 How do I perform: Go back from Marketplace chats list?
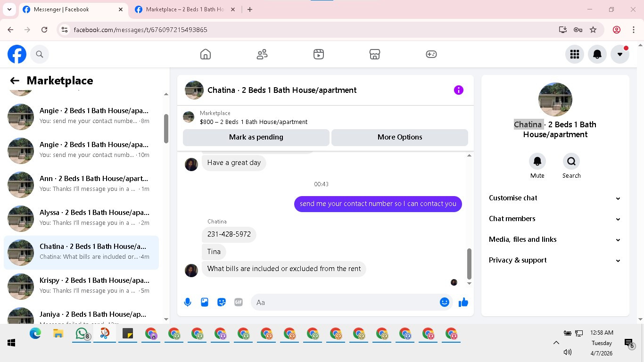point(15,81)
